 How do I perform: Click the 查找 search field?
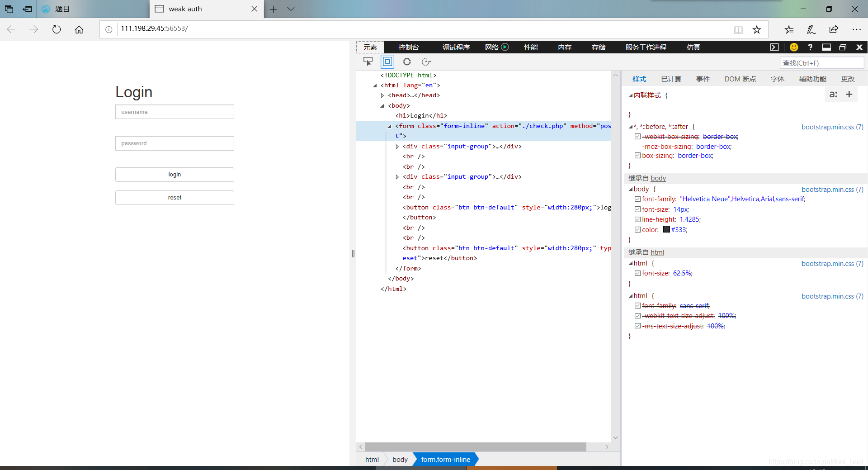point(822,63)
